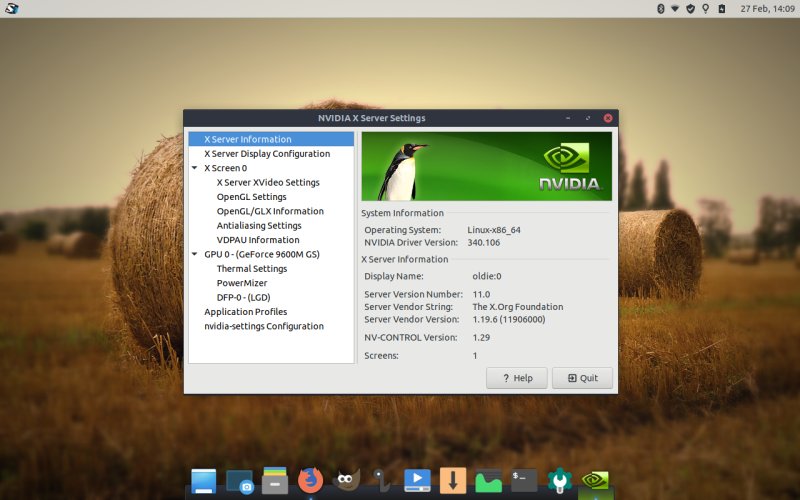
Task: Open the video player dock icon
Action: coord(417,481)
